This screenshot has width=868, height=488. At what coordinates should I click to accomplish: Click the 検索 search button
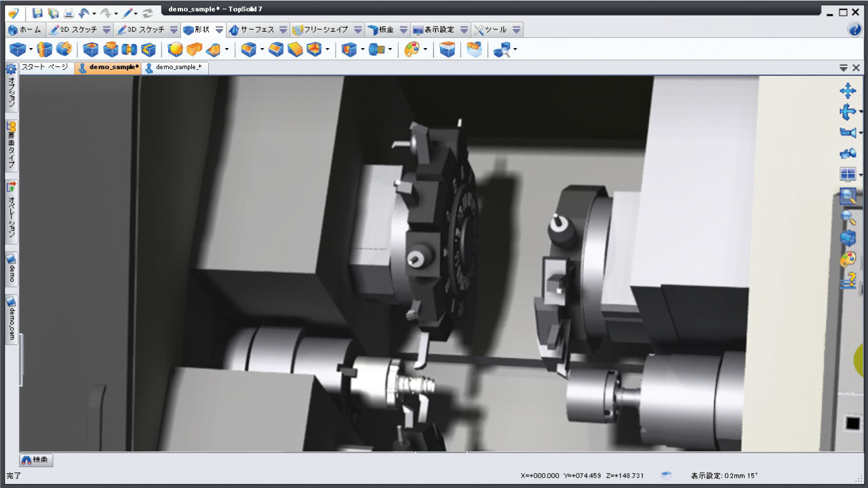coord(36,460)
